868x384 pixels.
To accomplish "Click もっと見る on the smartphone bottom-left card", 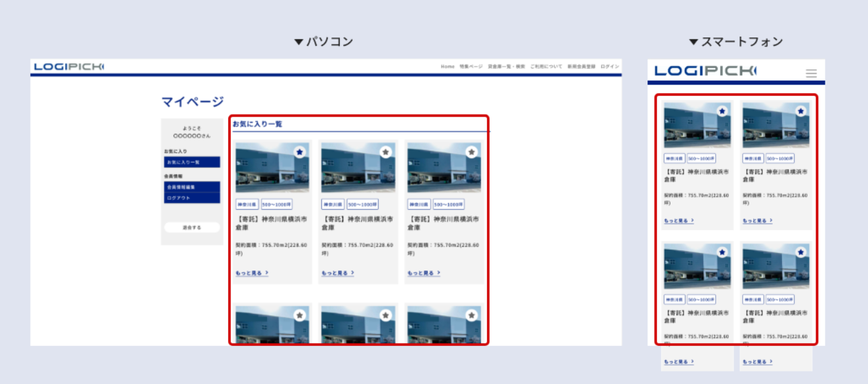I will click(x=679, y=362).
